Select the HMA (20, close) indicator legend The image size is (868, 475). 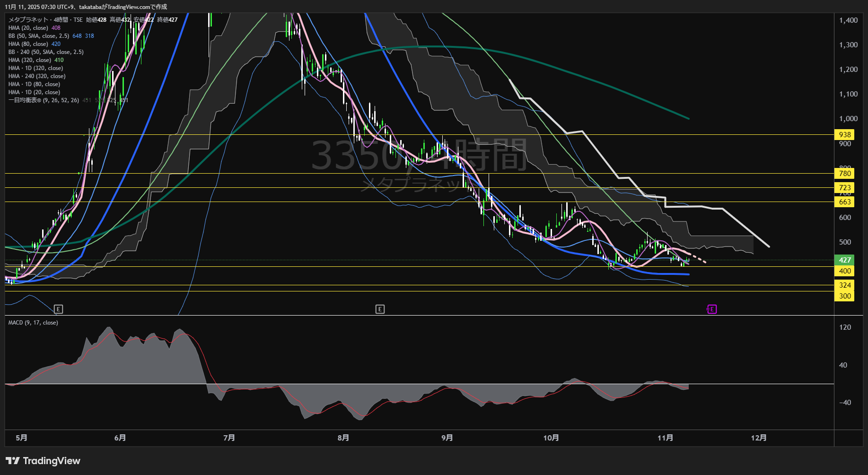28,28
